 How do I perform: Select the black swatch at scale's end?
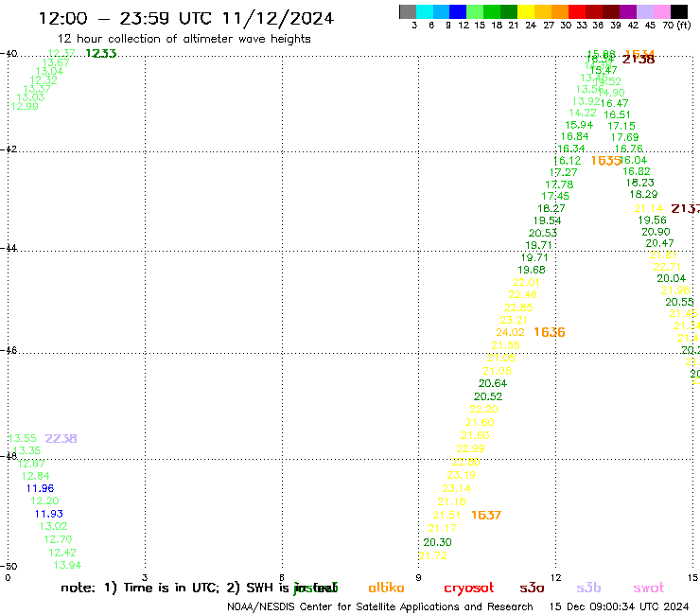(679, 12)
